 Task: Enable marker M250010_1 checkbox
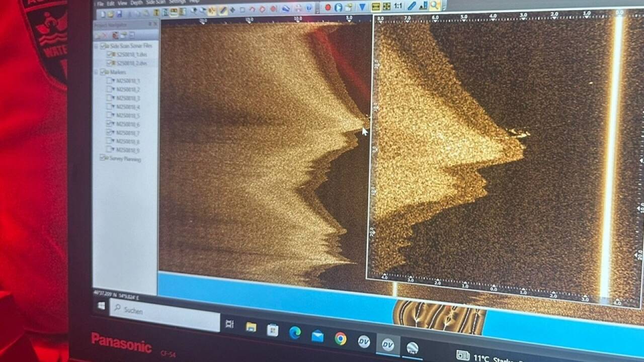pyautogui.click(x=110, y=80)
